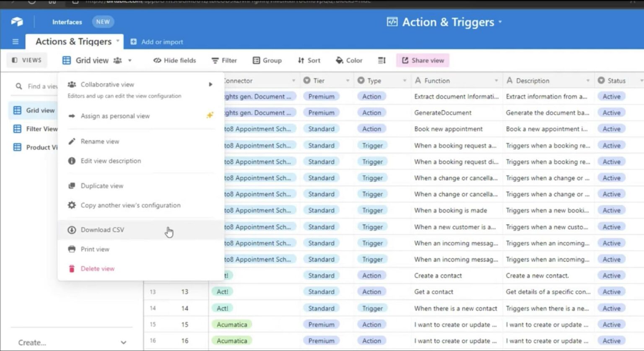Click the Hide fields icon
Viewport: 644px width, 351px height.
[157, 60]
